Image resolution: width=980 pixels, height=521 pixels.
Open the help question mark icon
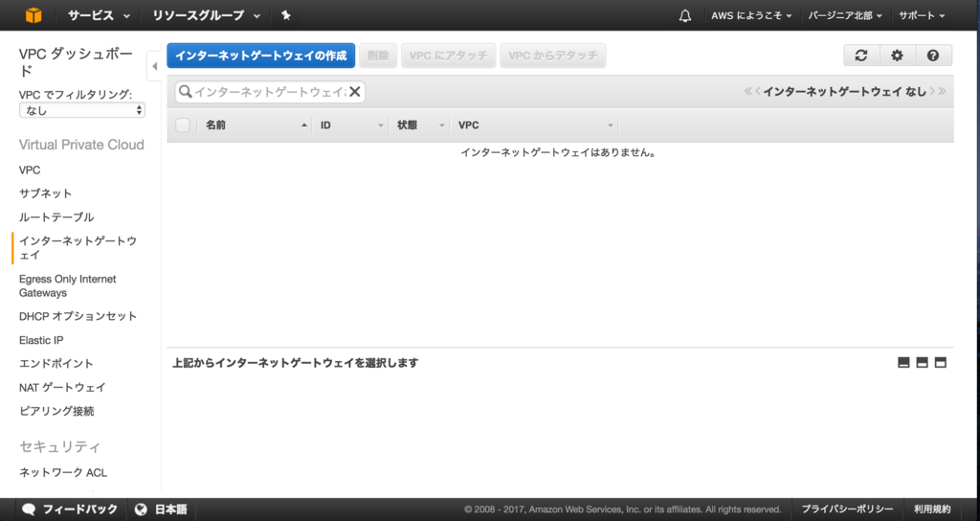coord(933,55)
